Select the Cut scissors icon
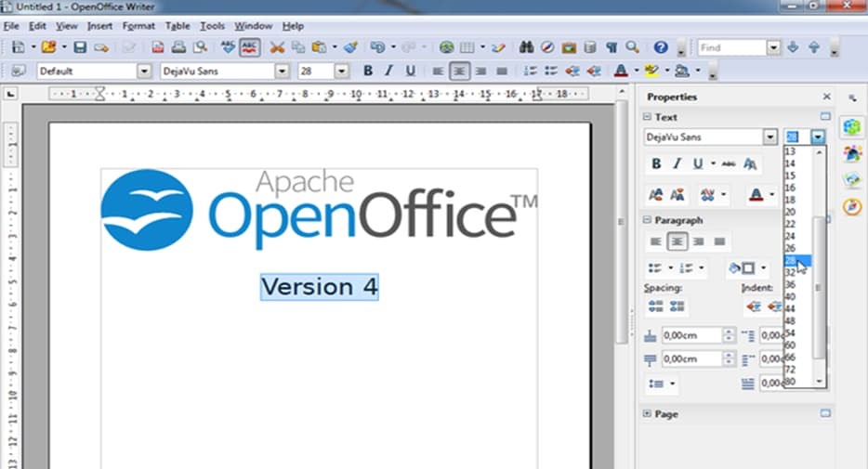 point(276,47)
